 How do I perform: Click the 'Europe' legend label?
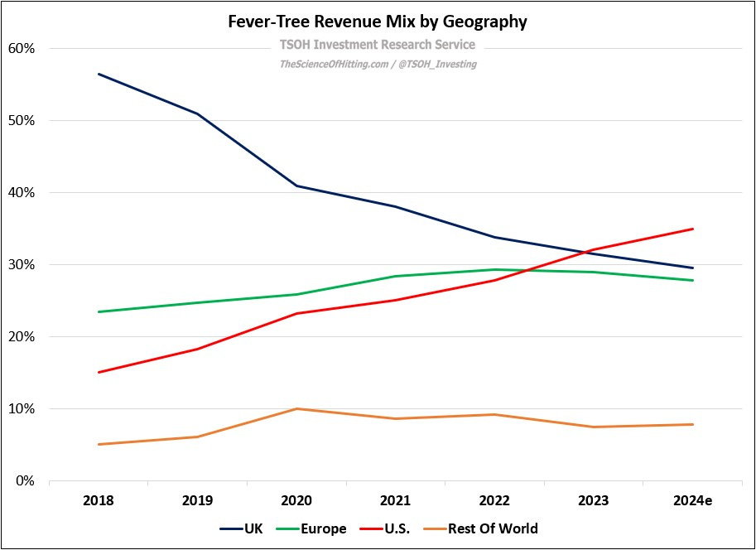(324, 528)
